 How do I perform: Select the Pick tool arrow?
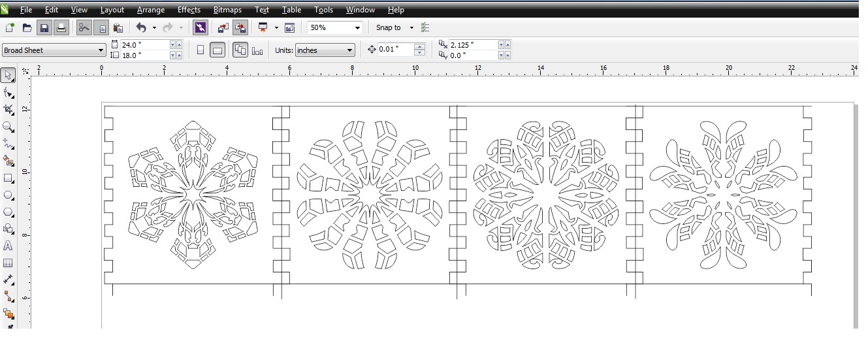(x=8, y=76)
